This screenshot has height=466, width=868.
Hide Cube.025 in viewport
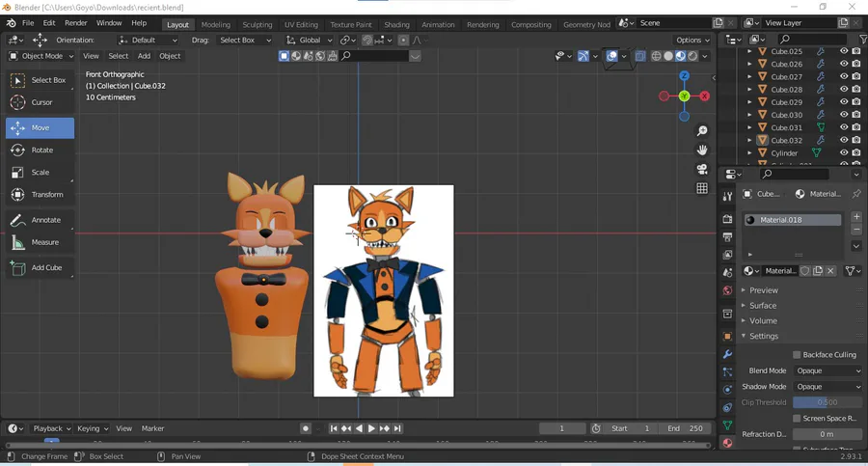coord(844,51)
